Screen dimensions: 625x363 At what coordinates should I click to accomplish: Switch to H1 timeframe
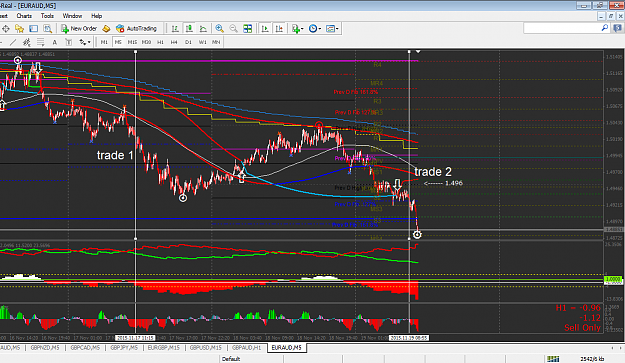[x=160, y=42]
